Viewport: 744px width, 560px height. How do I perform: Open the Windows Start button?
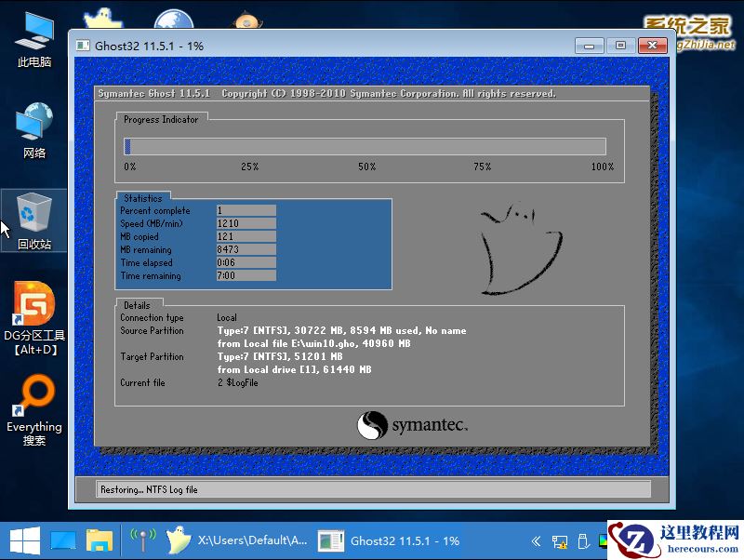click(25, 541)
